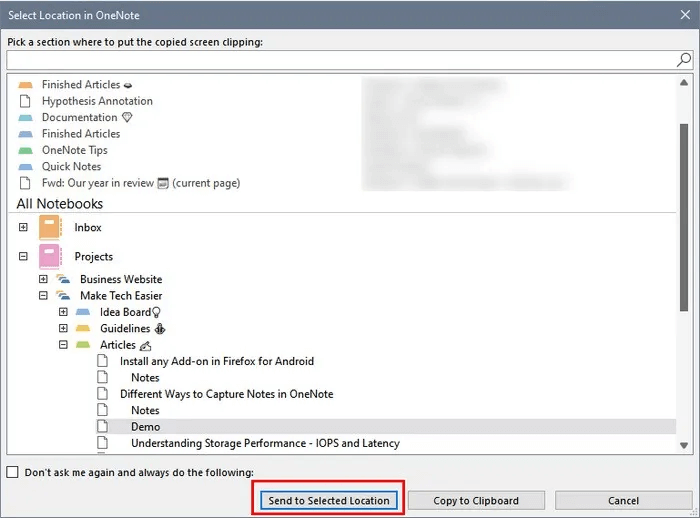Select the Documentation recent section

coord(79,117)
